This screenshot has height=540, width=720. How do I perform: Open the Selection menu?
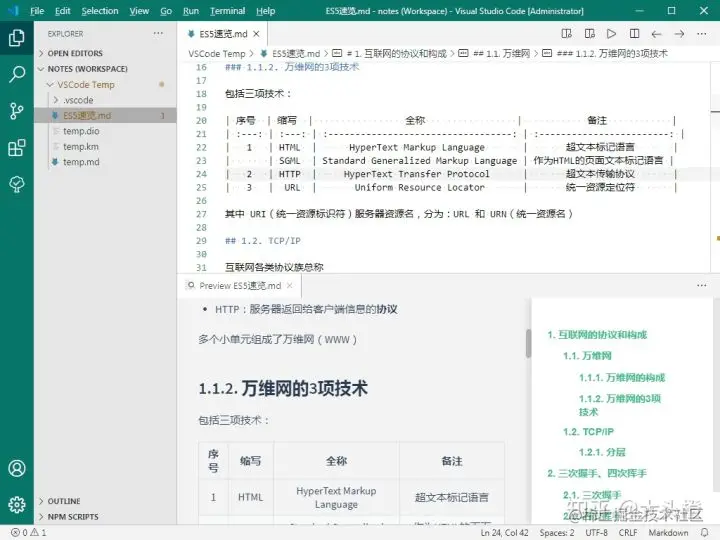point(100,11)
